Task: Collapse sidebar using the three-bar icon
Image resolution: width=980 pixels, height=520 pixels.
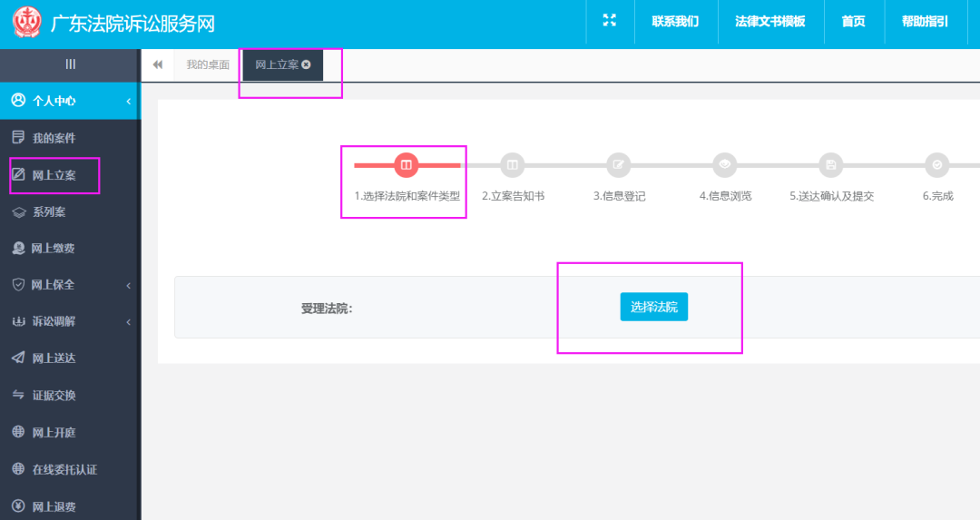Action: [x=71, y=64]
